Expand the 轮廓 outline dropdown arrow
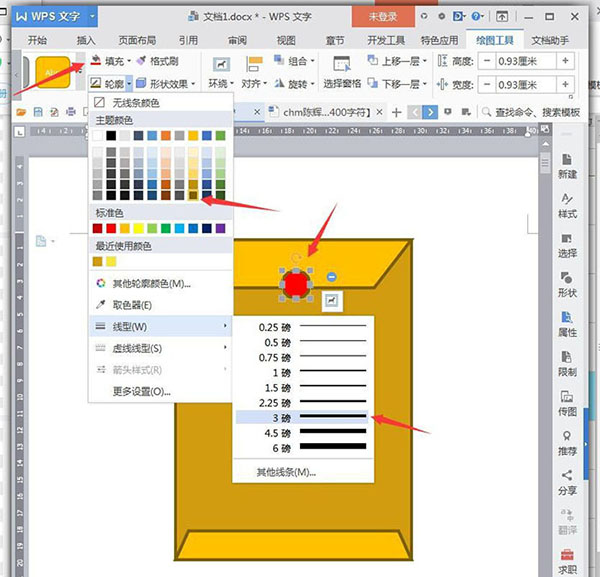The width and height of the screenshot is (600, 577). click(x=129, y=83)
